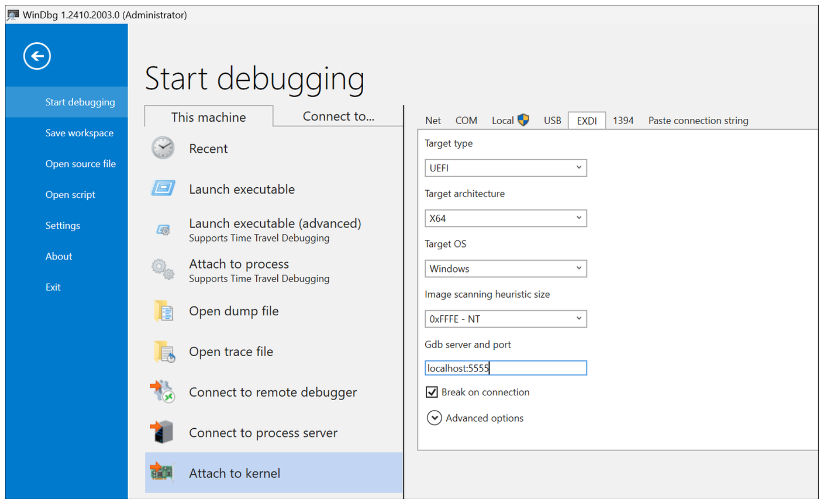Screen dimensions: 823x504
Task: Uncheck Break on connection checkbox
Action: coord(432,392)
